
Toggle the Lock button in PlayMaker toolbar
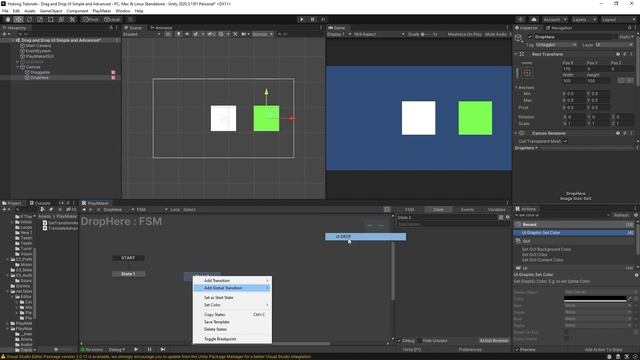pos(175,209)
